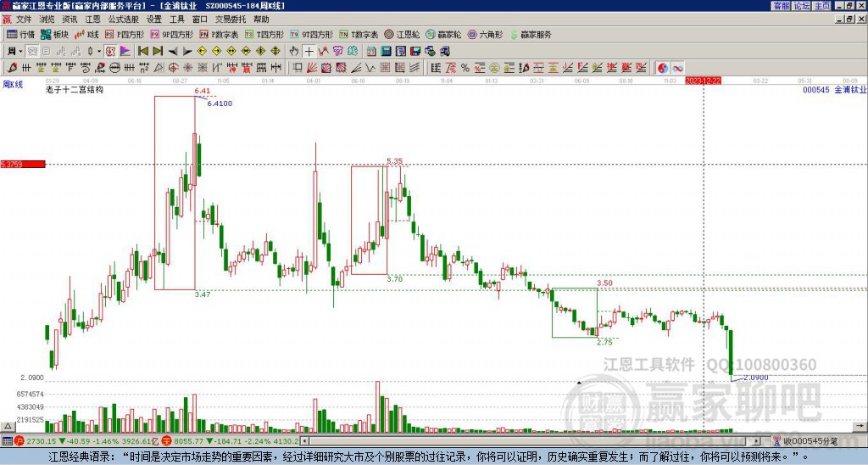Open the 帮助 menu

click(x=261, y=20)
